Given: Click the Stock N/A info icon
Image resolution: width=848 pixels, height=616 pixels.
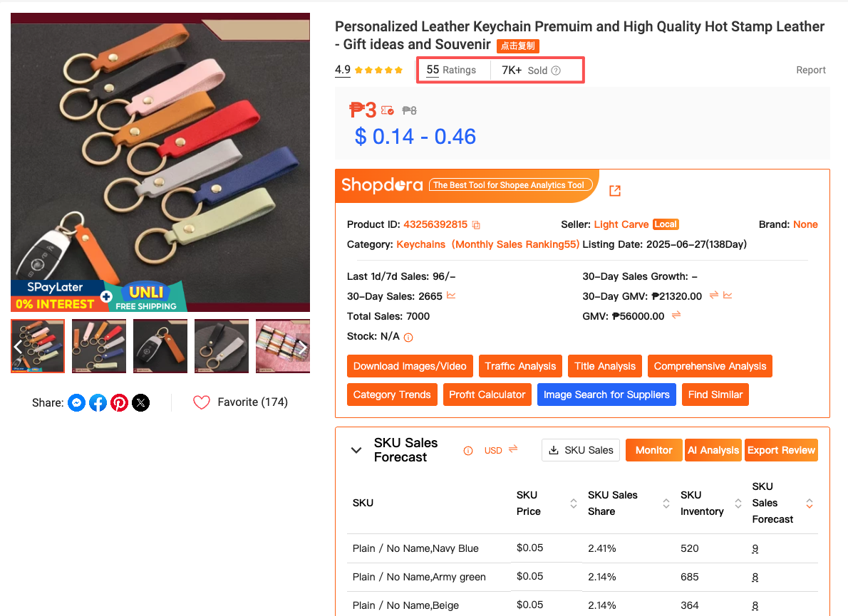Looking at the screenshot, I should 408,337.
